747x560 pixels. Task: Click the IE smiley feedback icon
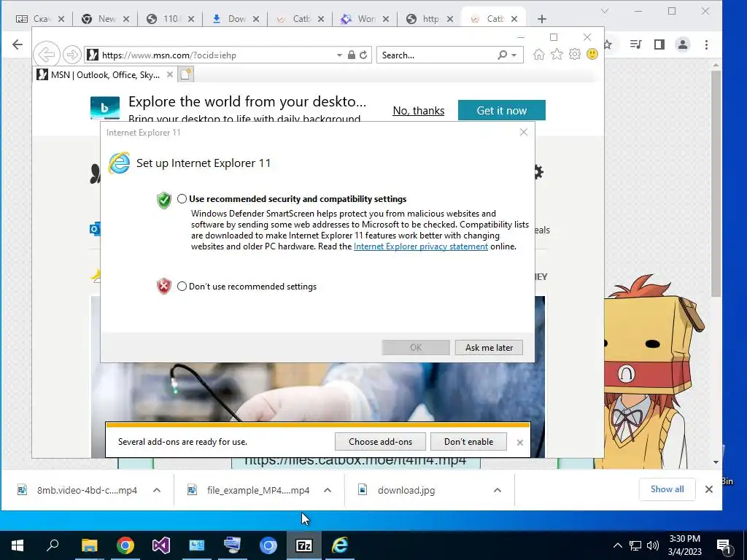[592, 54]
